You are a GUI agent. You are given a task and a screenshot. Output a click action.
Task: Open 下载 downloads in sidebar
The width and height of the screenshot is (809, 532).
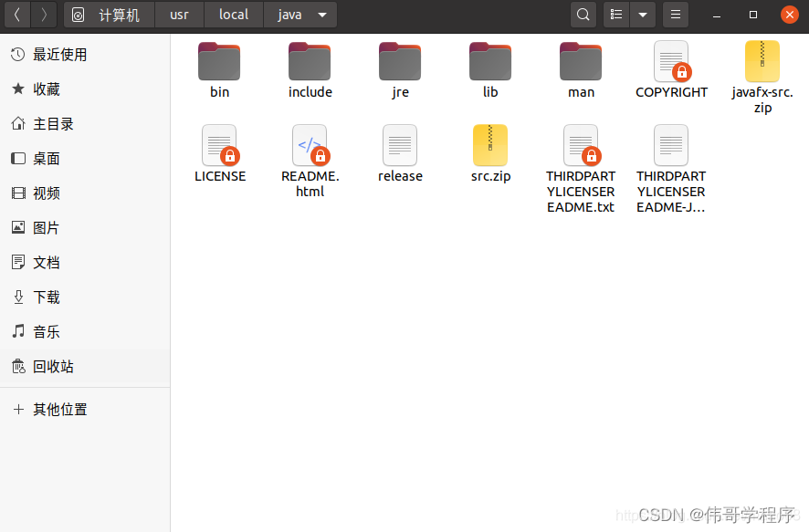pos(85,297)
